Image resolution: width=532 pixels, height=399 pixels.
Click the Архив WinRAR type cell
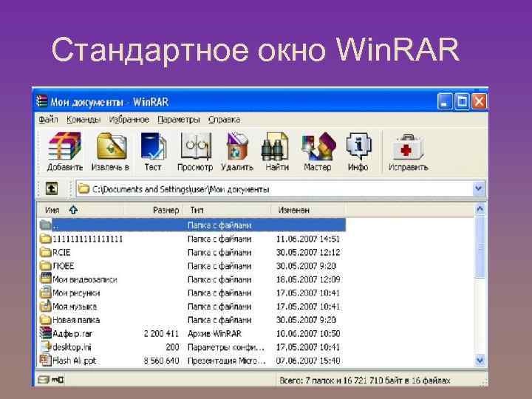click(214, 333)
